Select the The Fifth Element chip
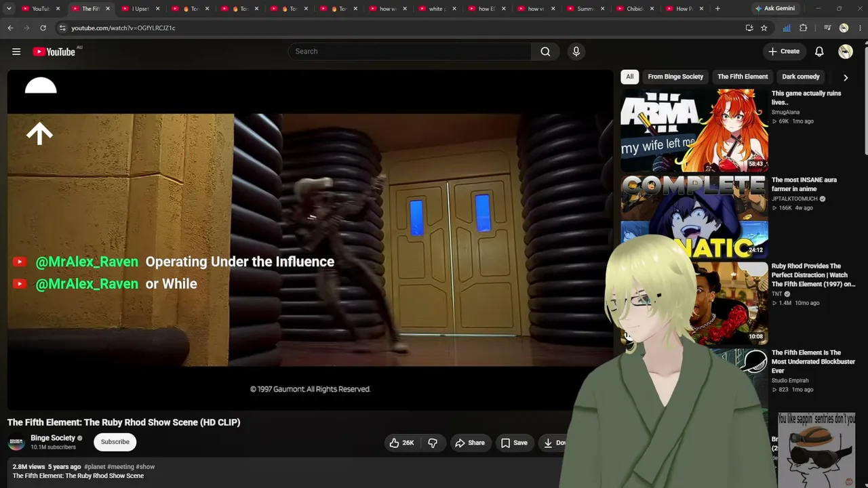The height and width of the screenshot is (488, 868). tap(743, 77)
